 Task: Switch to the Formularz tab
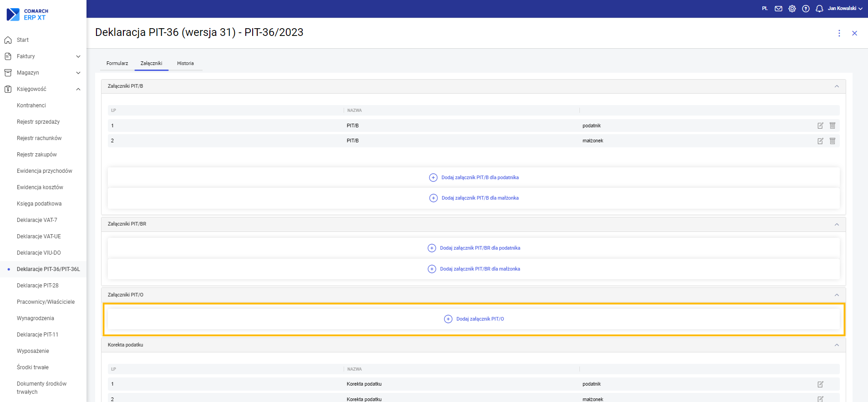117,63
